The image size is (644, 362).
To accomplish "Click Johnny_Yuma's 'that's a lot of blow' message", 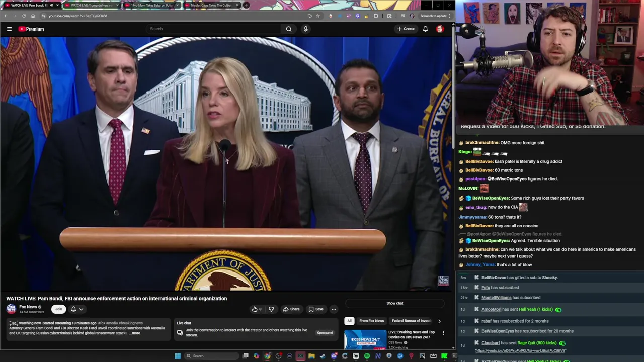I will [x=514, y=265].
